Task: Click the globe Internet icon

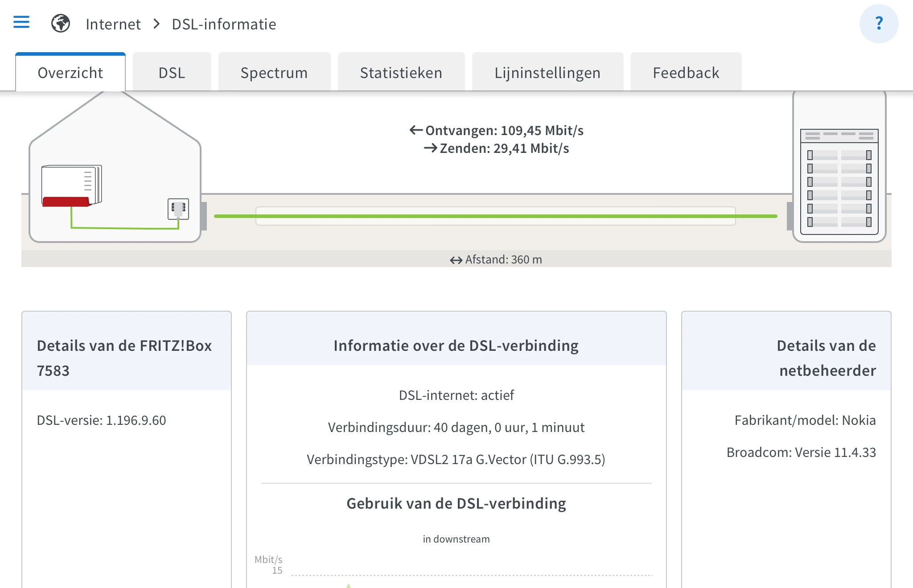Action: click(61, 24)
